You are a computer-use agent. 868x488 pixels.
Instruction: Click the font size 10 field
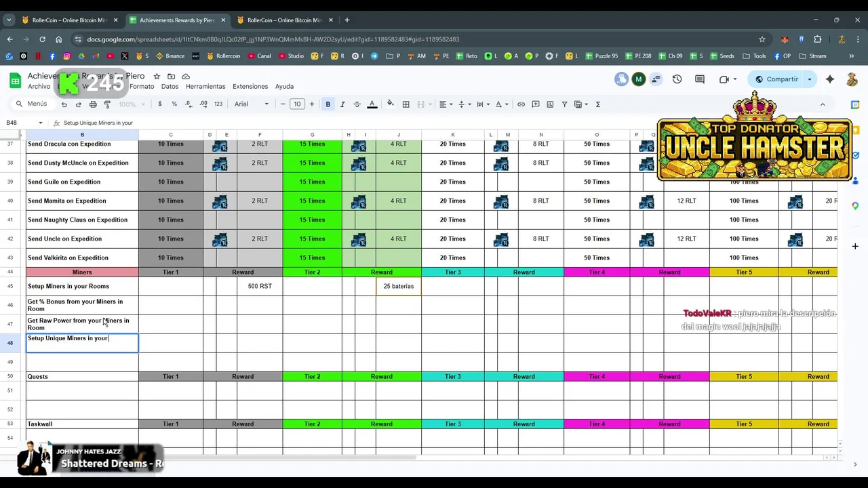[297, 104]
